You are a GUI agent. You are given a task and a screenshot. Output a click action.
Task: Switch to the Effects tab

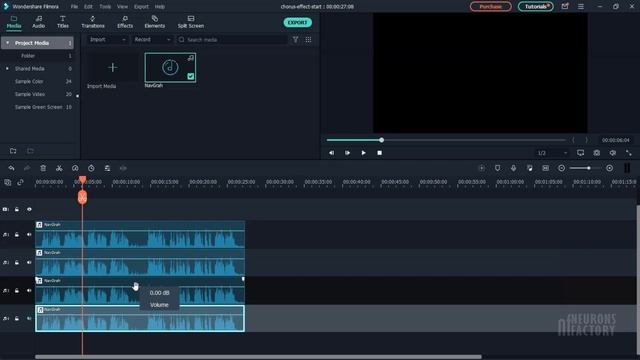coord(125,22)
